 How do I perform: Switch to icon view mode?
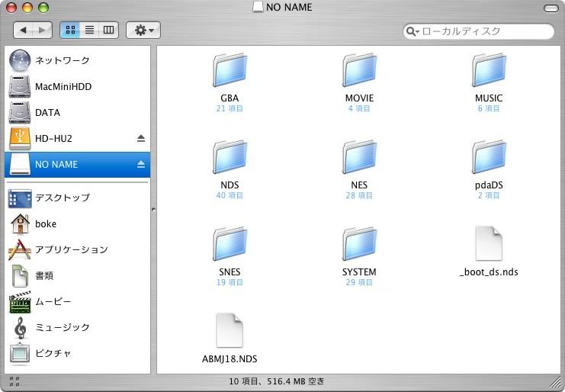coord(70,30)
